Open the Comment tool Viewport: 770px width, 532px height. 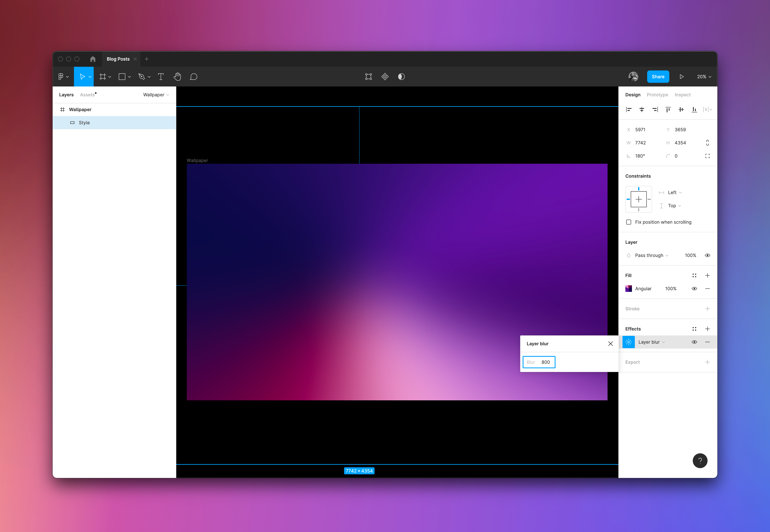194,76
